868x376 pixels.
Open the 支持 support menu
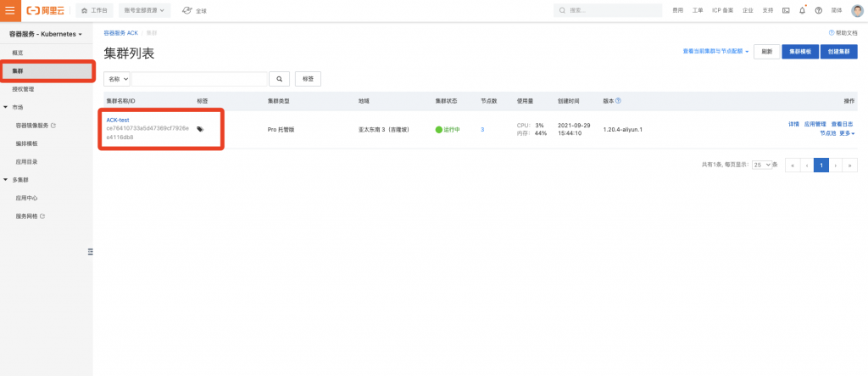(768, 10)
